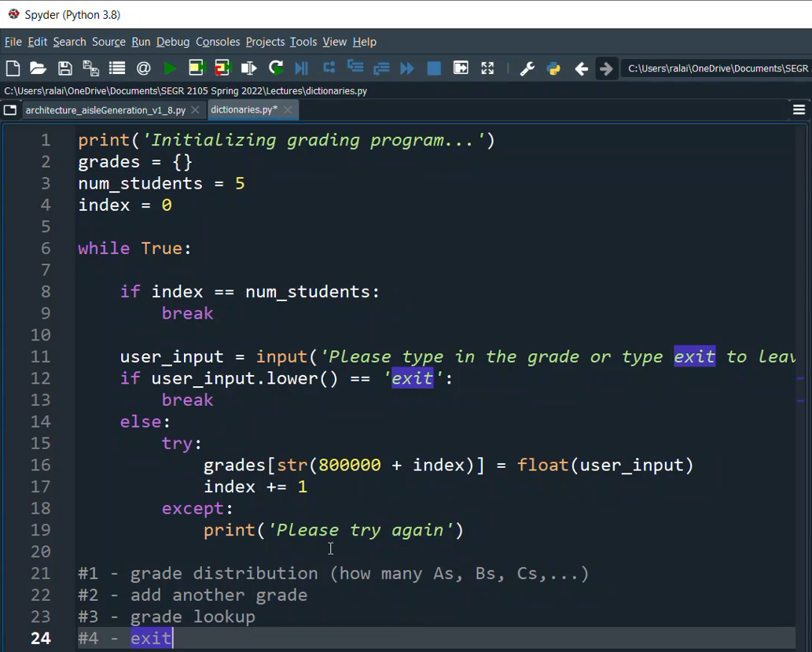Re-run the last cell
Screen dimensions: 812x652
tap(276, 68)
